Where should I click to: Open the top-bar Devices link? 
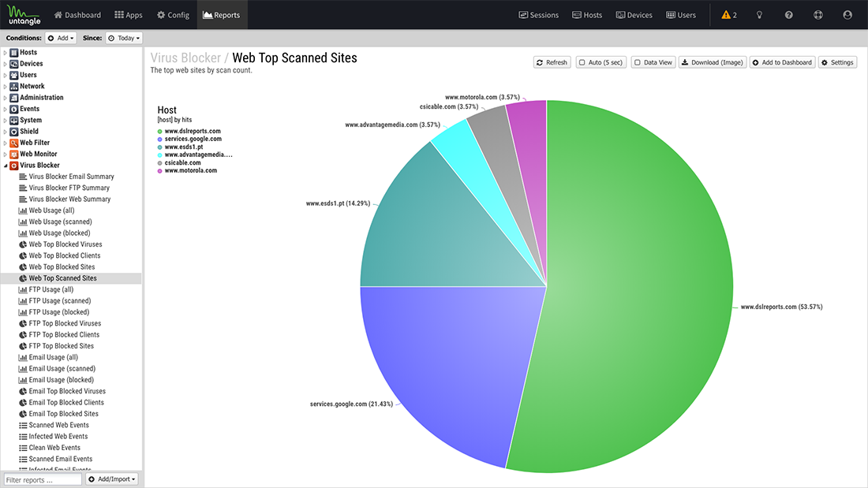(x=634, y=15)
